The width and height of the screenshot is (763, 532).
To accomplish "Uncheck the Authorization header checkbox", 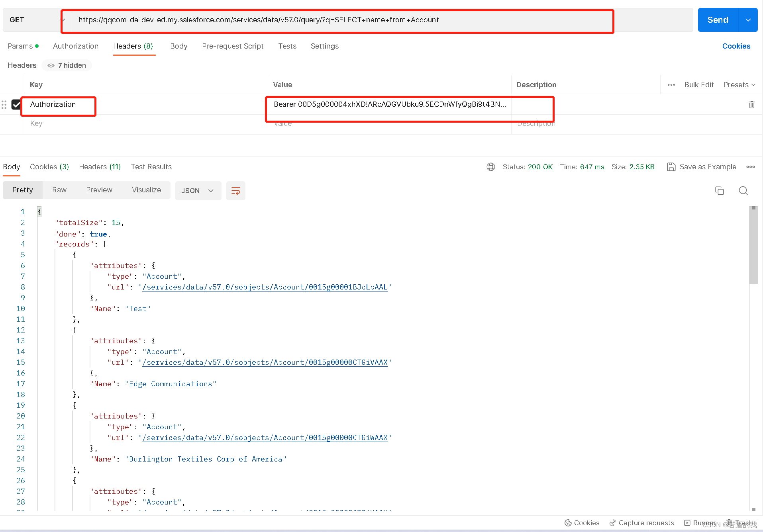I will (16, 104).
